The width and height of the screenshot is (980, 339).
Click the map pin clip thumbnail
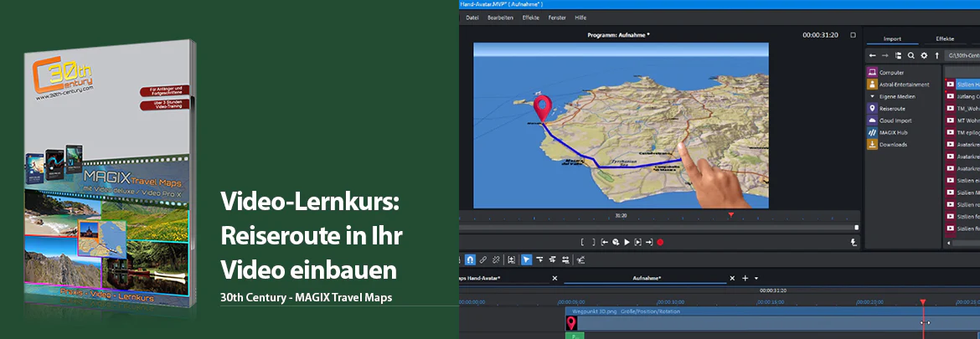(571, 323)
